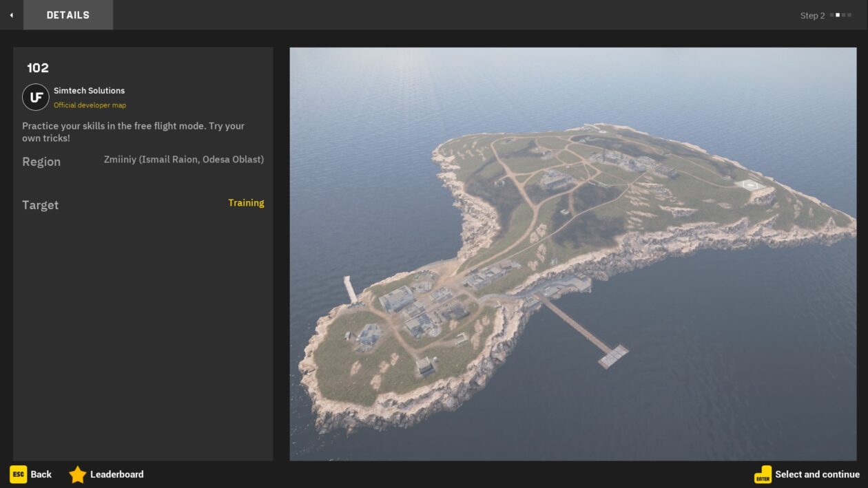Click the Step 2 label
This screenshot has width=868, height=488.
tap(812, 16)
